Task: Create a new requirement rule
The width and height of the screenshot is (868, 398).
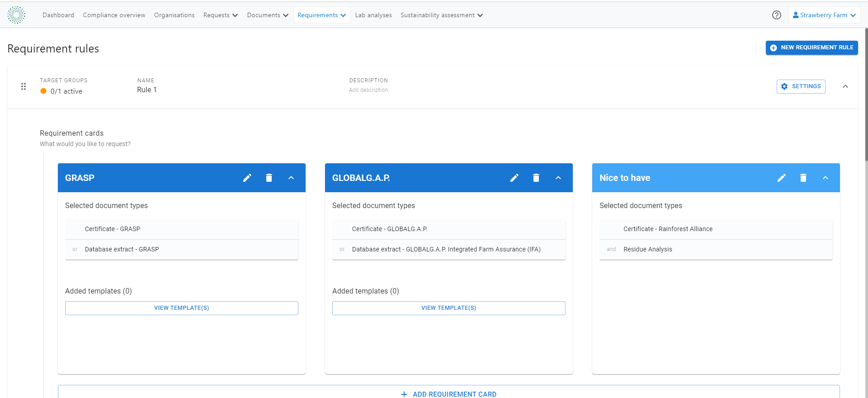Action: (812, 47)
